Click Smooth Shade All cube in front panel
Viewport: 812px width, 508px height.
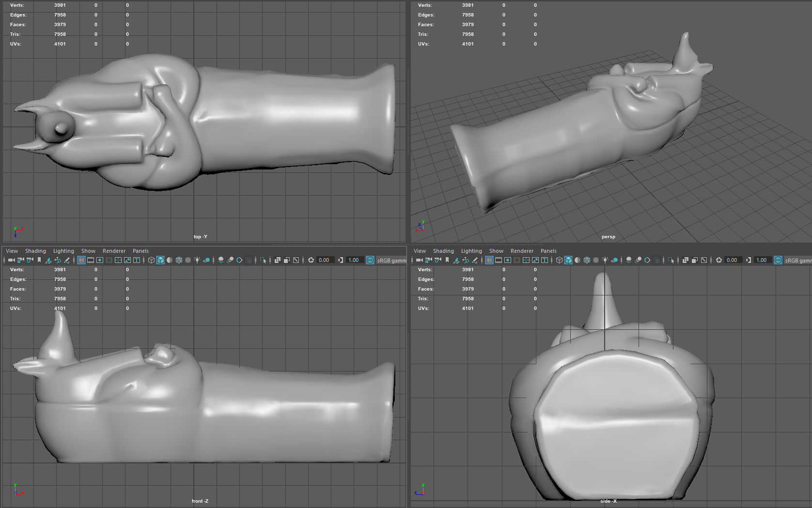click(160, 260)
